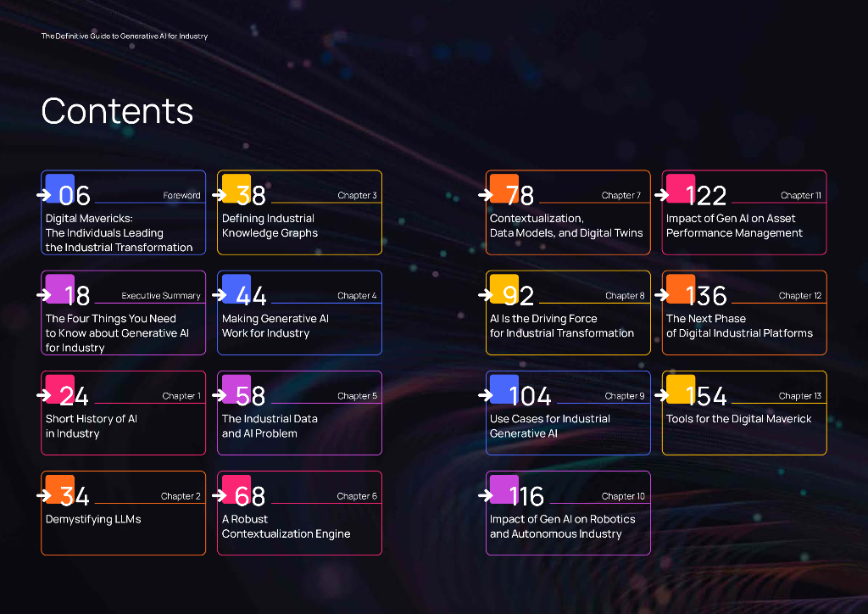Image resolution: width=868 pixels, height=614 pixels.
Task: Click the arrow icon next to page 122
Action: click(661, 195)
